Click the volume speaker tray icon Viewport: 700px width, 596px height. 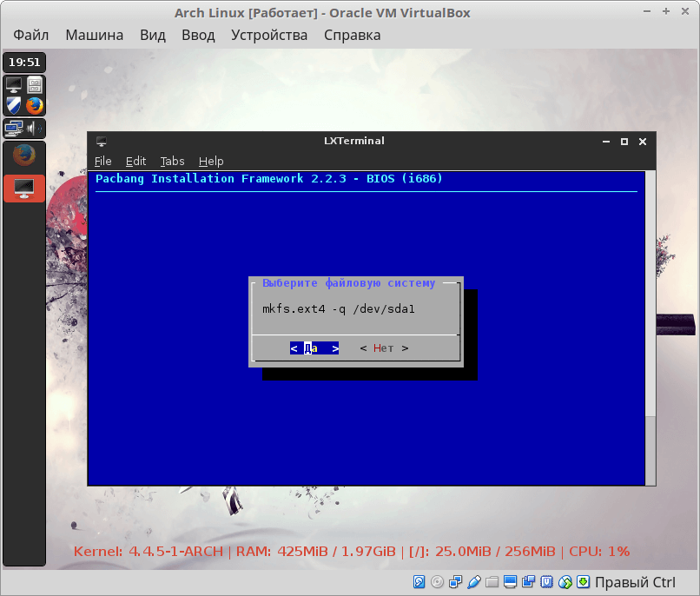coord(35,129)
